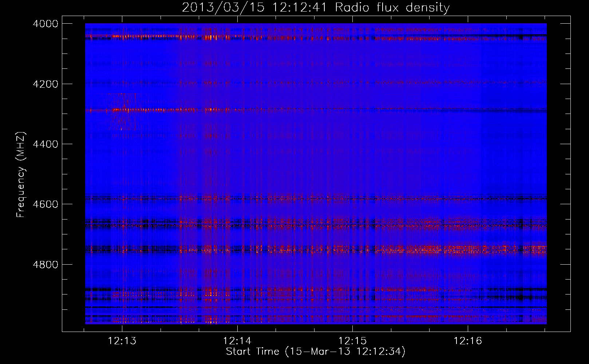Click the band near 4580 MHz at 12:14

coord(237,198)
